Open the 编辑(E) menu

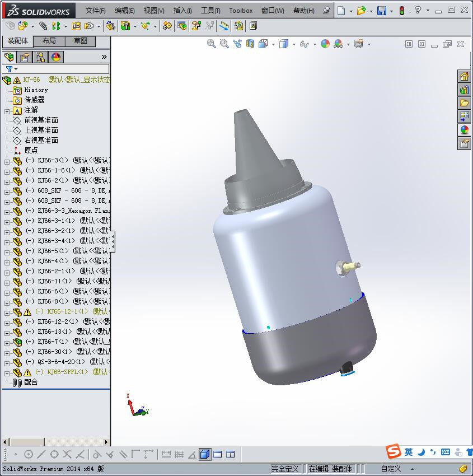click(124, 11)
